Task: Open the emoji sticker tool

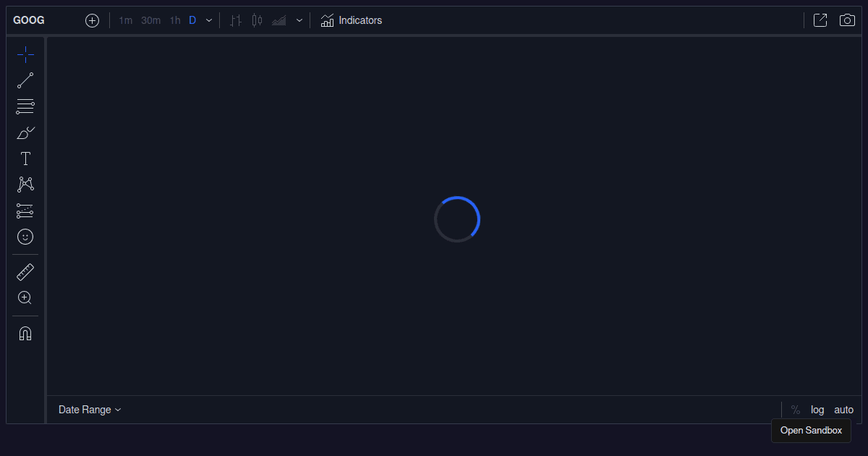Action: [x=25, y=237]
